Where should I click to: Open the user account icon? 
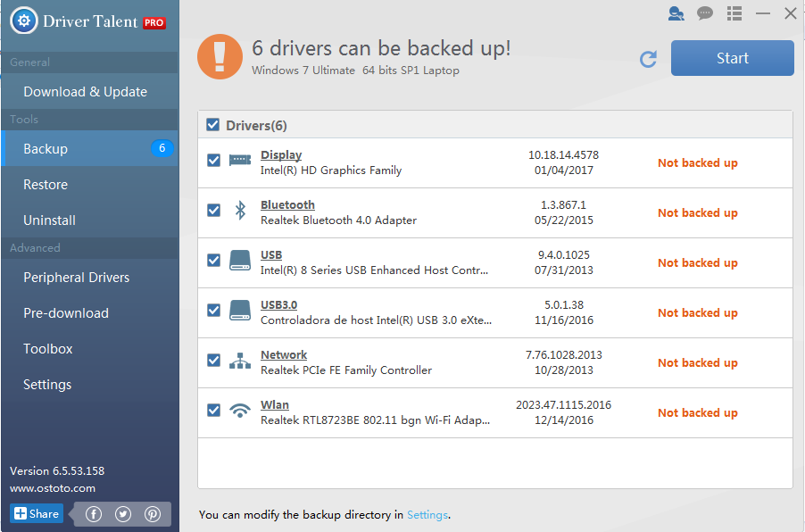tap(676, 13)
